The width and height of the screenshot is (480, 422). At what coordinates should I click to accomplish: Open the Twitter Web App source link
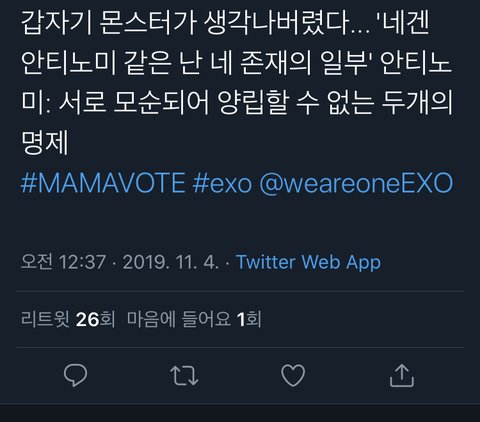(308, 262)
